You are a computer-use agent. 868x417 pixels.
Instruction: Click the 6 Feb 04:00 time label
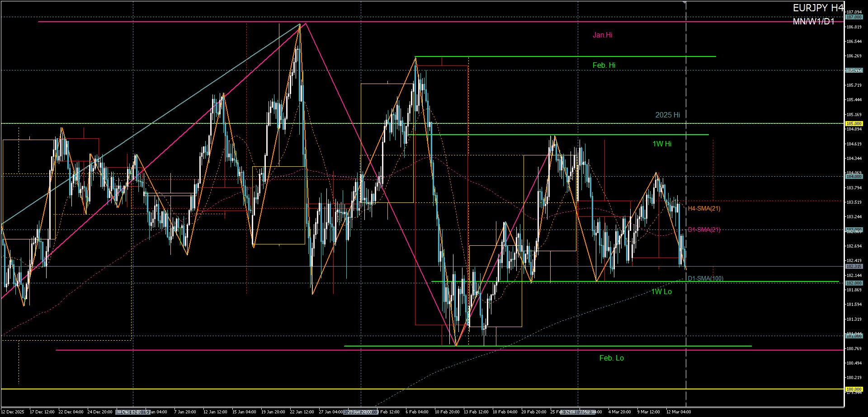(x=417, y=412)
